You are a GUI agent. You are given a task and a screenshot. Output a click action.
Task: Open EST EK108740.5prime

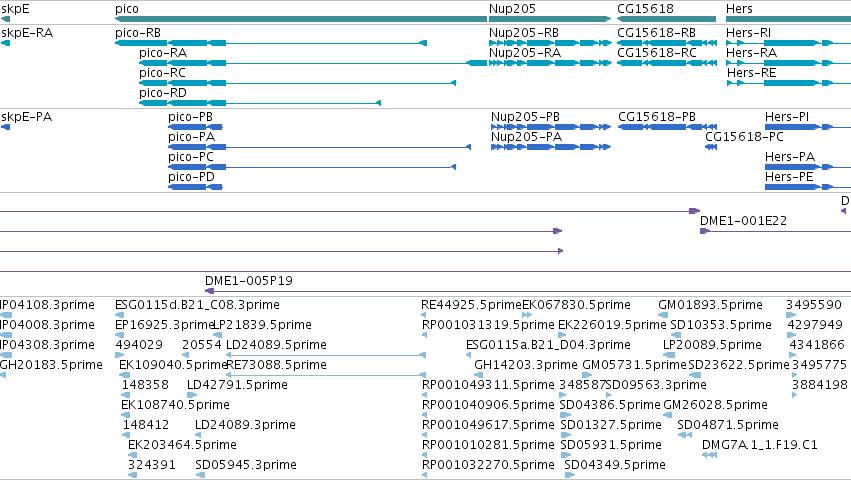pyautogui.click(x=175, y=406)
